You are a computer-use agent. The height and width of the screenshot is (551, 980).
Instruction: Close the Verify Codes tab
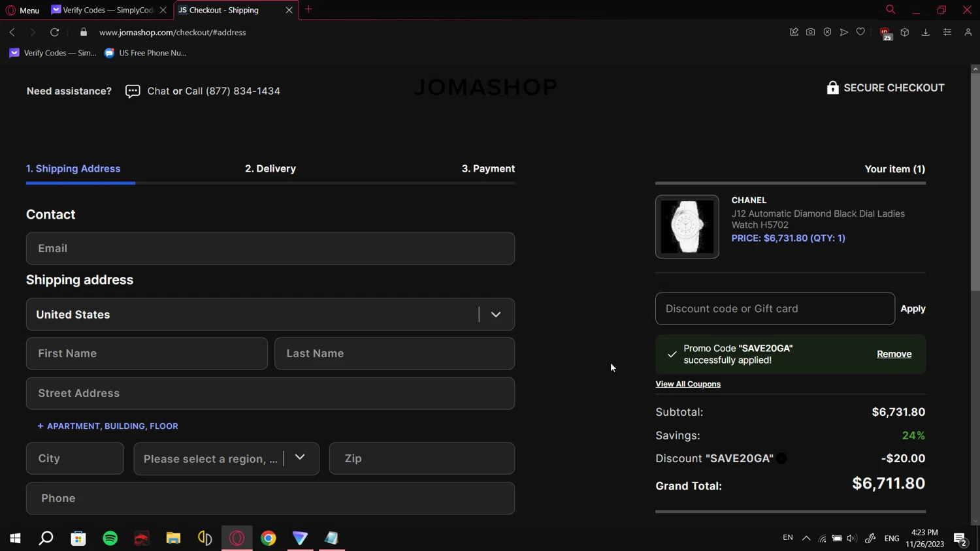pos(163,10)
